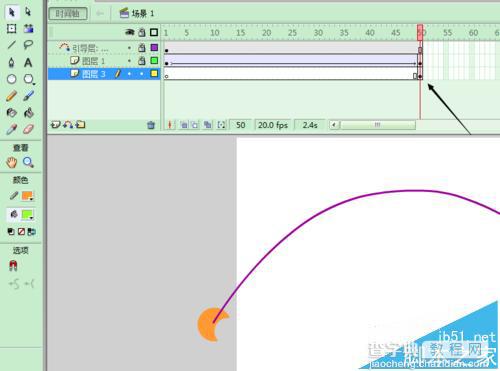Image resolution: width=500 pixels, height=371 pixels.
Task: Select layer 图层 3 in timeline
Action: 104,74
